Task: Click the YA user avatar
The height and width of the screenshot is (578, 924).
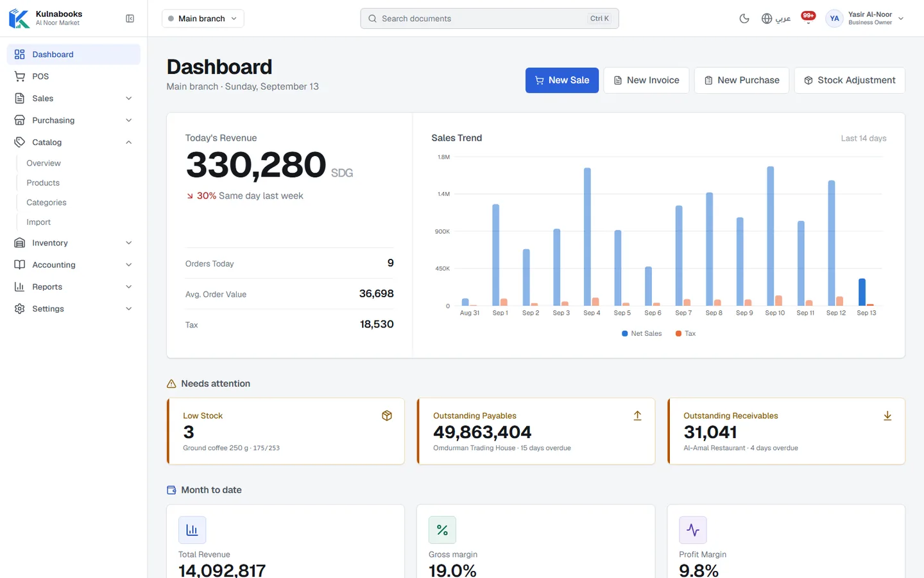Action: (x=834, y=19)
